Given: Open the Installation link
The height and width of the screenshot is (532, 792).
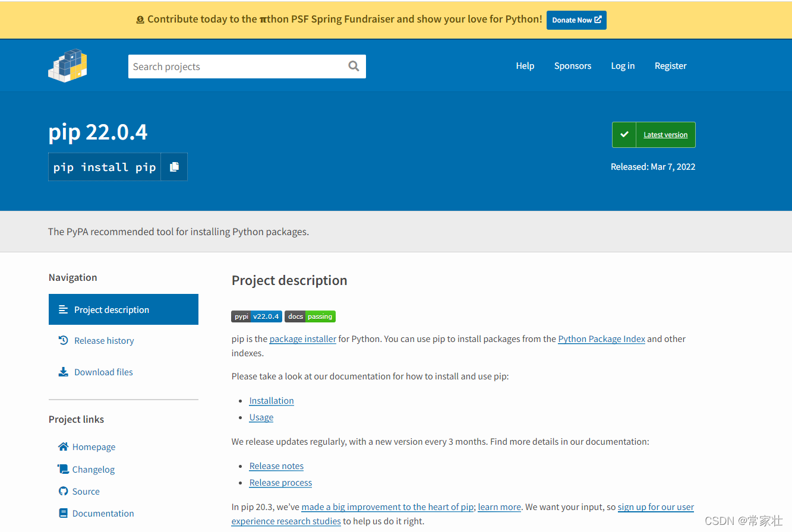Looking at the screenshot, I should point(272,401).
